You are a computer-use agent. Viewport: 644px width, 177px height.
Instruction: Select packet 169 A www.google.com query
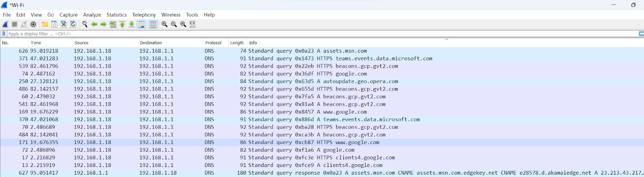(x=322, y=112)
